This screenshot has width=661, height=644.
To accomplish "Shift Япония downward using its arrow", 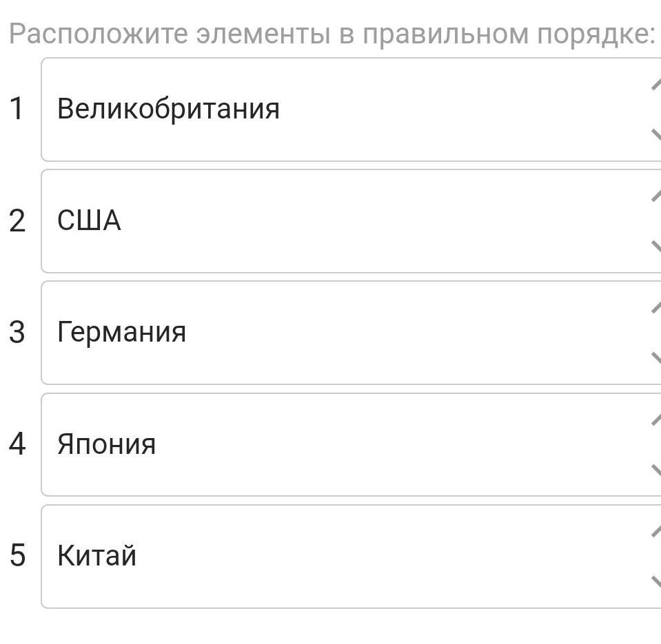I will pos(656,470).
